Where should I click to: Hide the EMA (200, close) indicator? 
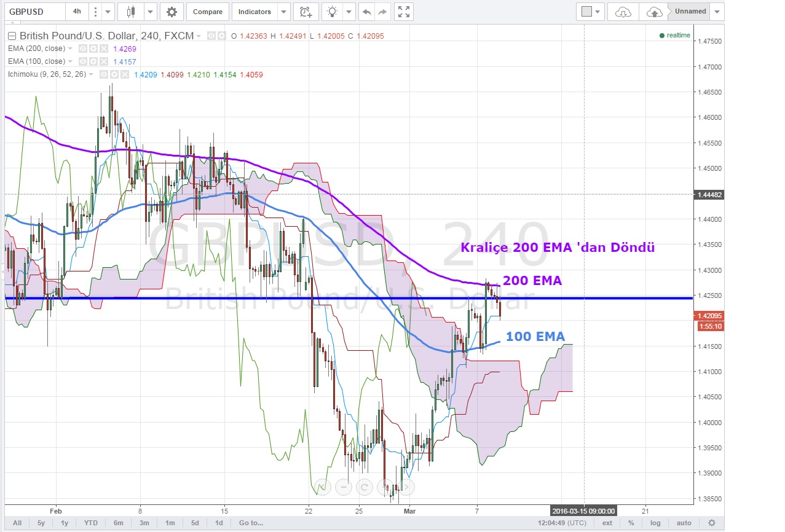pyautogui.click(x=83, y=49)
